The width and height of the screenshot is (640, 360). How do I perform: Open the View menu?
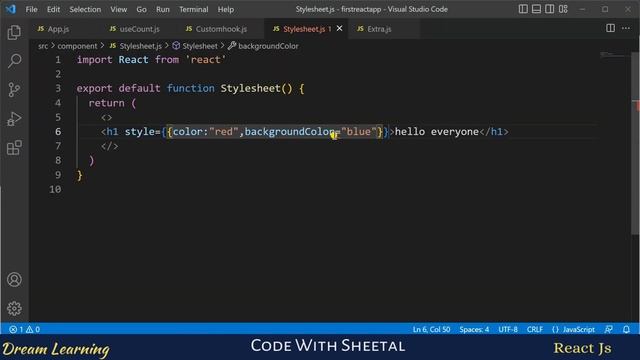[118, 9]
